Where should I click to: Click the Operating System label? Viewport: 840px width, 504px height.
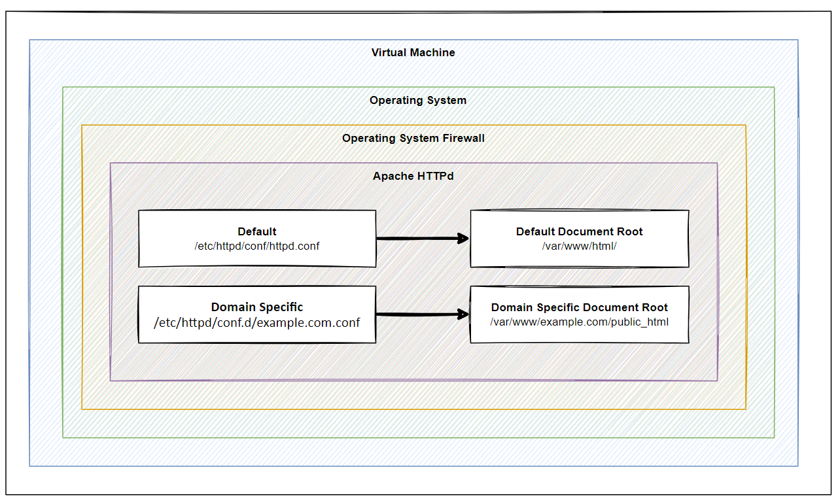tap(418, 100)
